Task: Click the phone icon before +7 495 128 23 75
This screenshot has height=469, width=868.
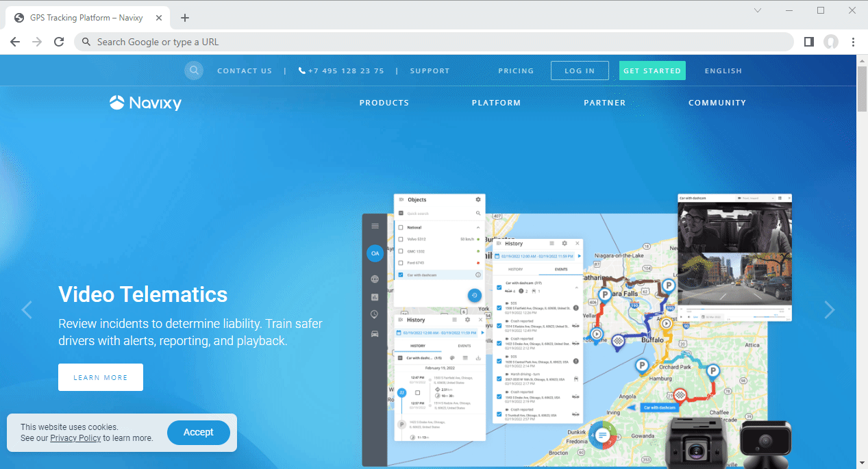Action: 302,71
